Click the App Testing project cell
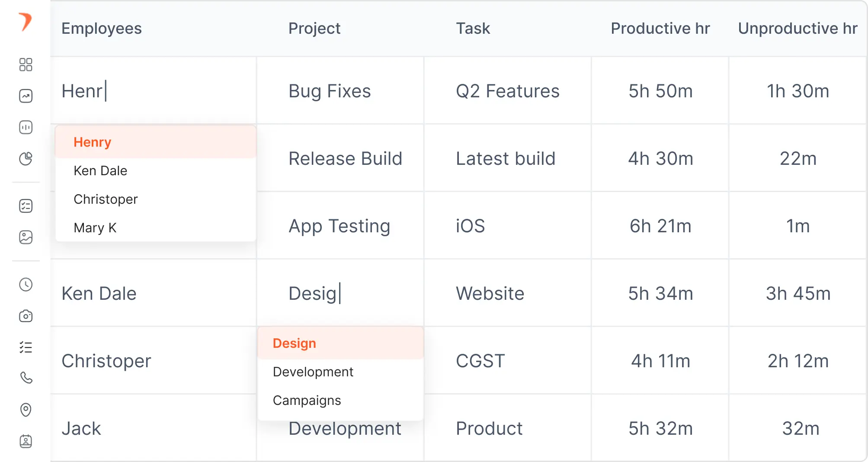 340,226
